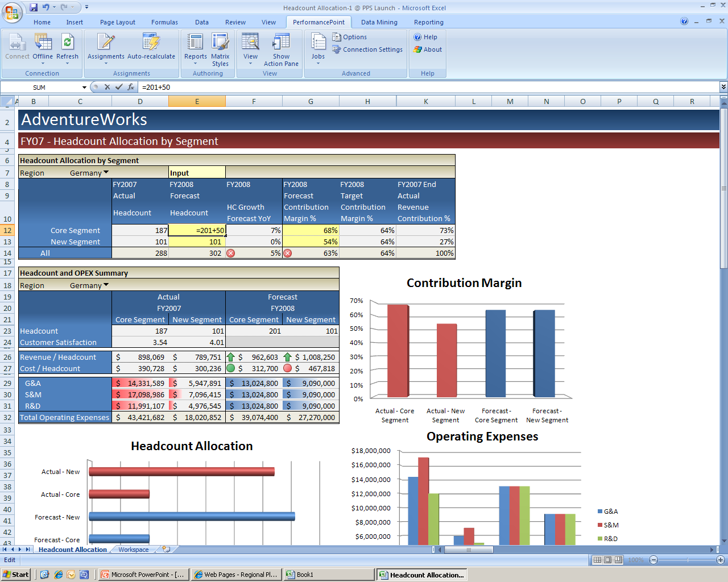728x582 pixels.
Task: Switch to Microsoft PowerPoint in taskbar
Action: pyautogui.click(x=143, y=575)
